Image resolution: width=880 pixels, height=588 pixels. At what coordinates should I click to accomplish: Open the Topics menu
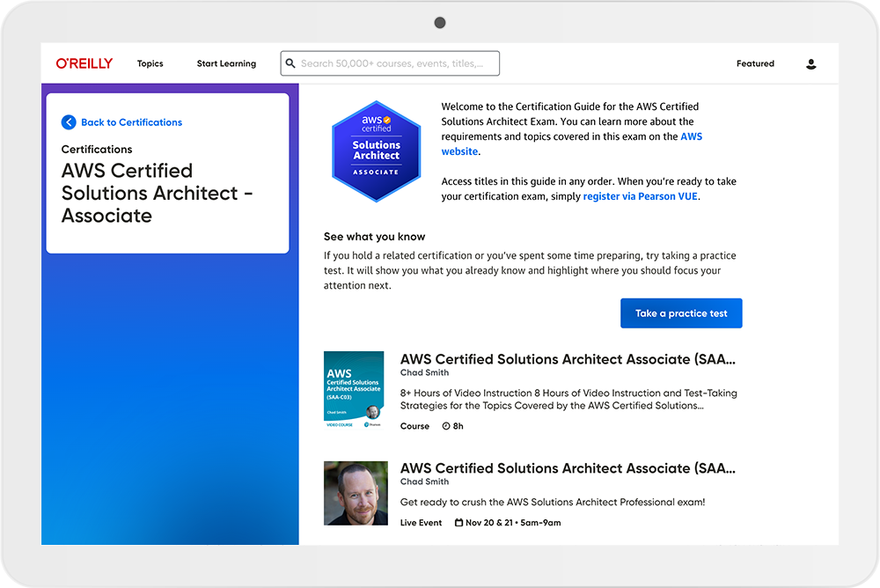[x=150, y=63]
